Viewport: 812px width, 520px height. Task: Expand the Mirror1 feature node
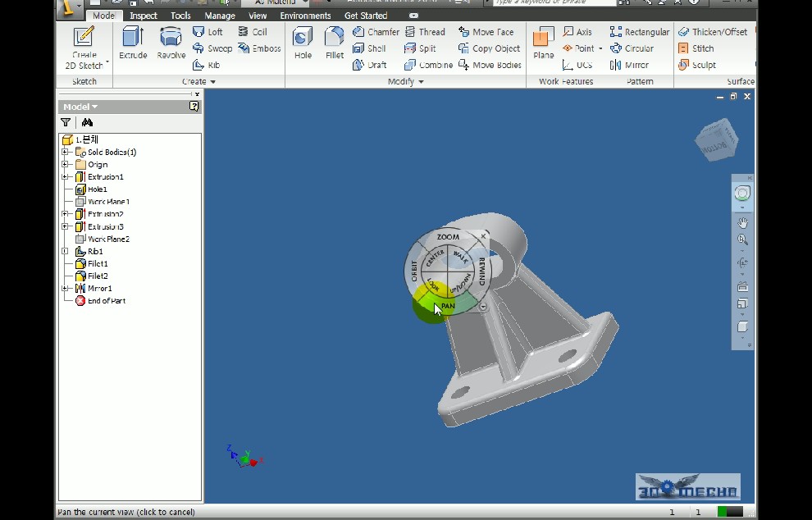pos(65,289)
